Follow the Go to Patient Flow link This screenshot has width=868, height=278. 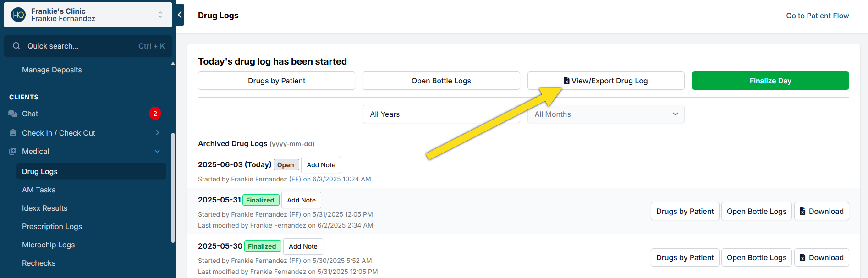817,16
